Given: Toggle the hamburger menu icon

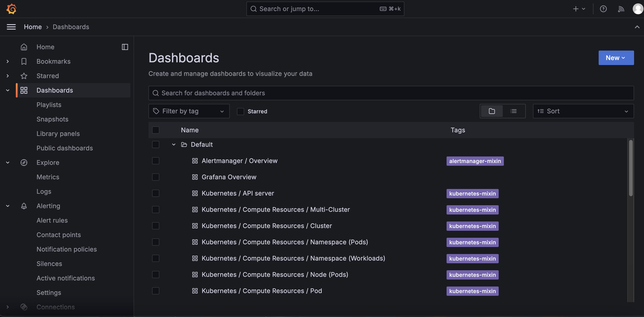Looking at the screenshot, I should (x=11, y=27).
